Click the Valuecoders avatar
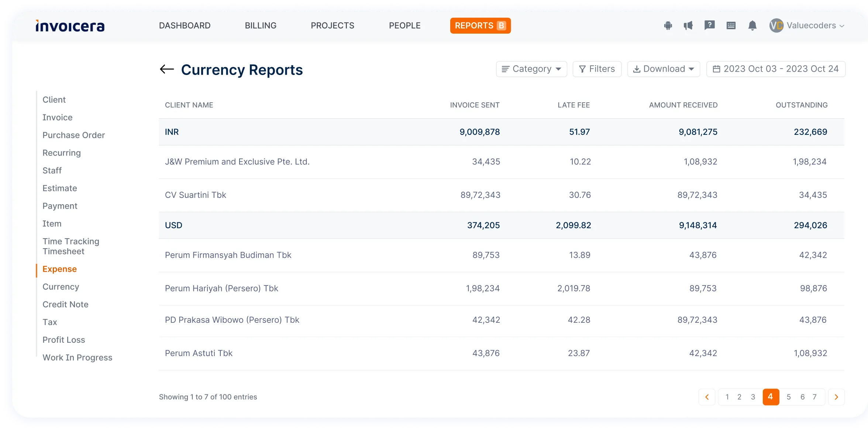Viewport: 868px width, 431px height. [776, 25]
